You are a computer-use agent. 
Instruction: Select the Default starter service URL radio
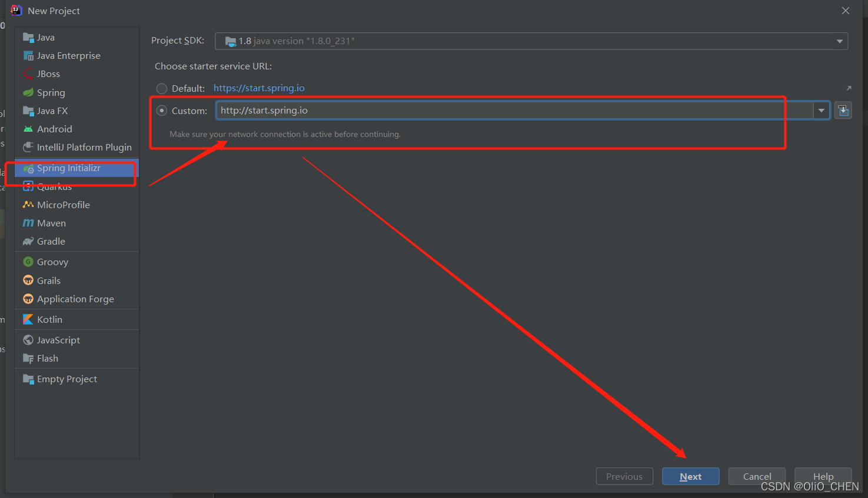[x=162, y=88]
